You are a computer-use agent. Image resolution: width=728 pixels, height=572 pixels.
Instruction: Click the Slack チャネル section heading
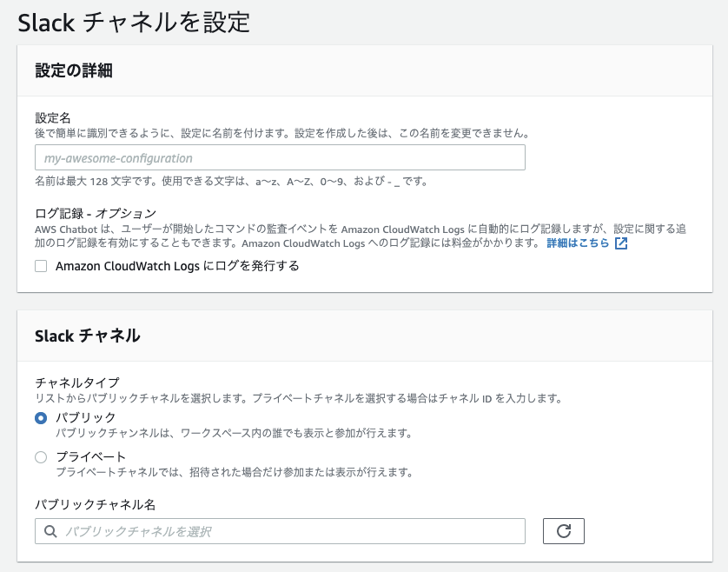click(87, 336)
